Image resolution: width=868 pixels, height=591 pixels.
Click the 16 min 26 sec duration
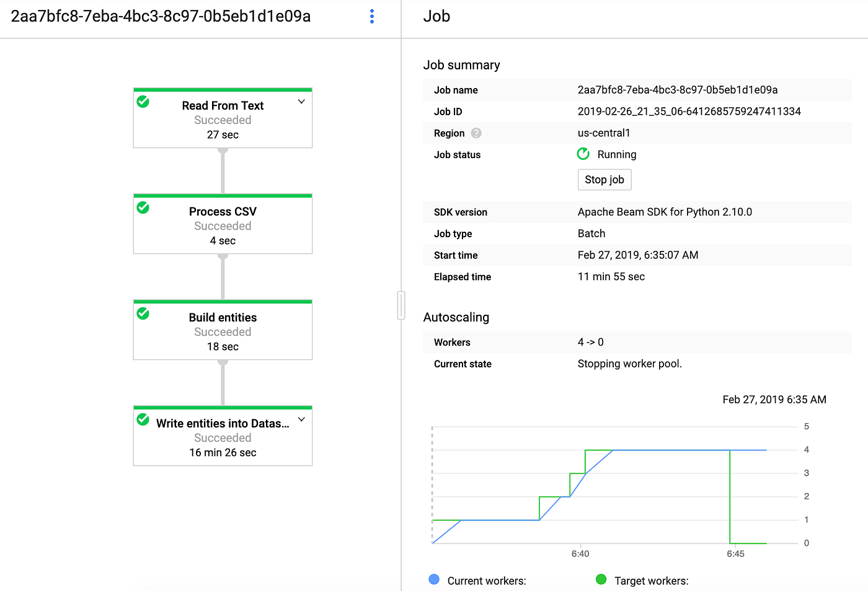(223, 453)
